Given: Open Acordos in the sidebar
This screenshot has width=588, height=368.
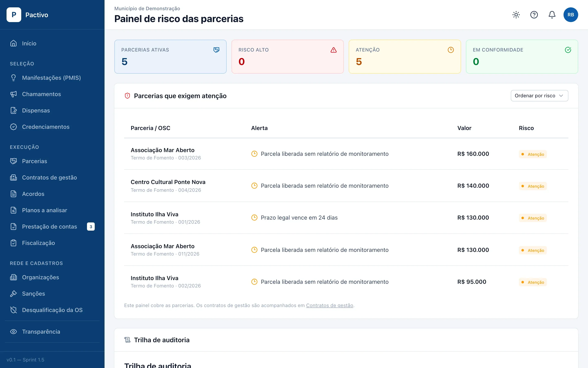Looking at the screenshot, I should click(x=52, y=194).
